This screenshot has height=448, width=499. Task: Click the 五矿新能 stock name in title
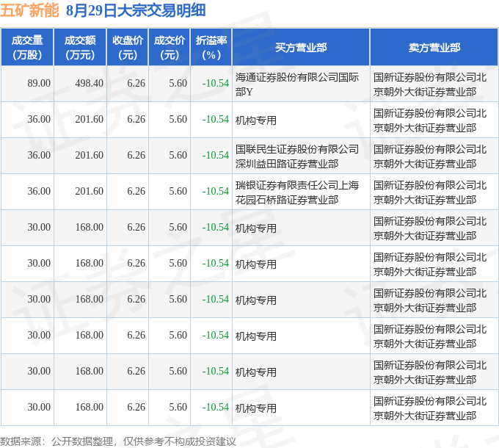point(29,10)
